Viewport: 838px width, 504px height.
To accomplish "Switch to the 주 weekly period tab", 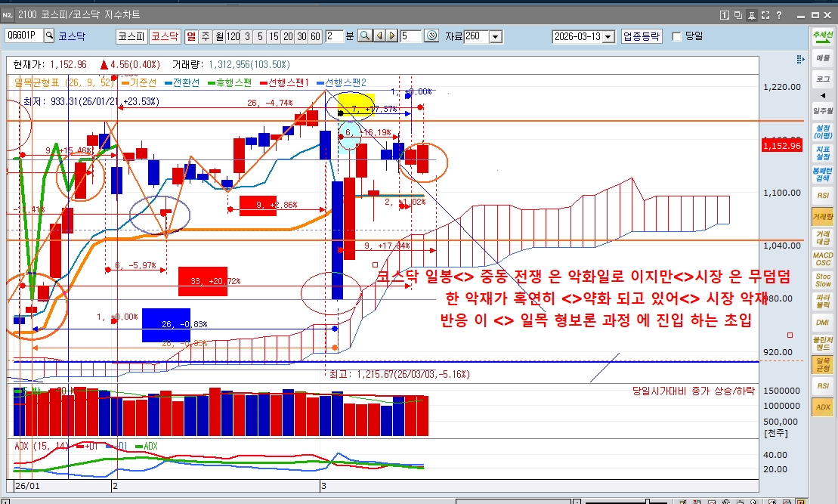I will click(x=206, y=36).
